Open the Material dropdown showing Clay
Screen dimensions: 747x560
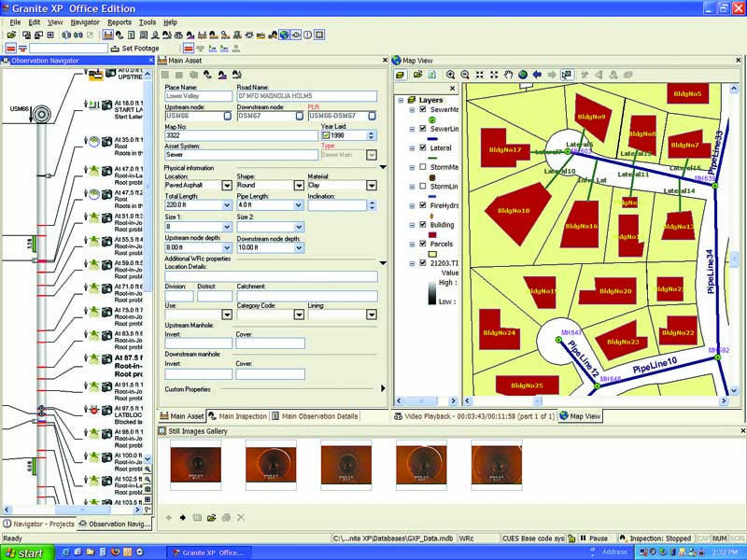tap(371, 185)
